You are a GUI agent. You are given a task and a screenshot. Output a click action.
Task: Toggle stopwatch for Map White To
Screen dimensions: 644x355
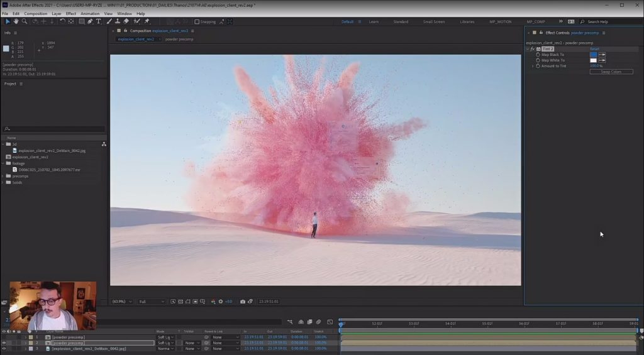coord(538,60)
